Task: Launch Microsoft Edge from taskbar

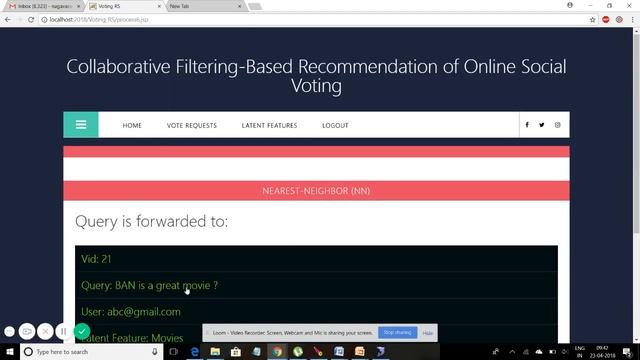Action: [x=195, y=351]
